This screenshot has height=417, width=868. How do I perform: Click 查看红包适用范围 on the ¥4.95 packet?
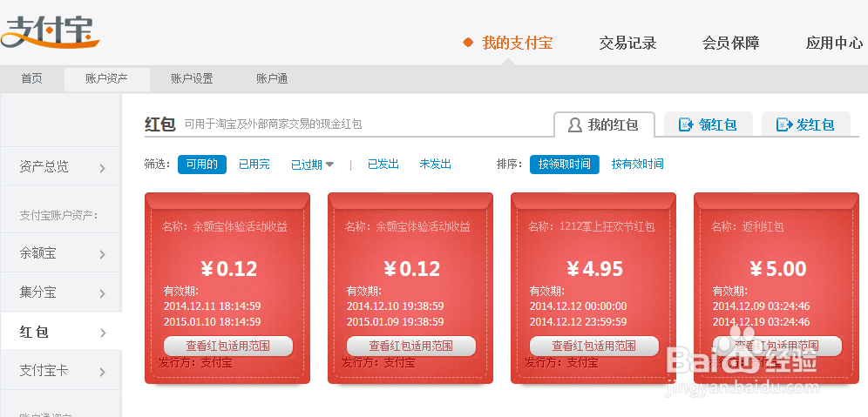click(x=594, y=346)
